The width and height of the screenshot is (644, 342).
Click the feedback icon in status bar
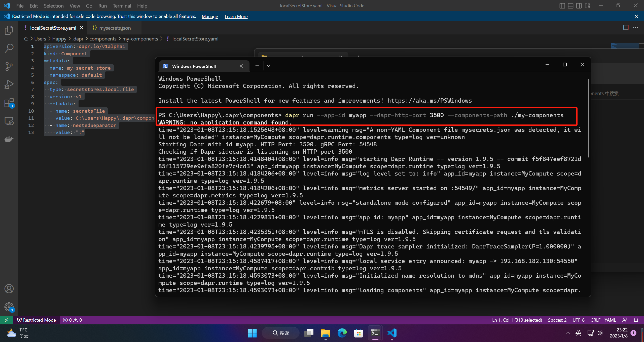(x=625, y=320)
